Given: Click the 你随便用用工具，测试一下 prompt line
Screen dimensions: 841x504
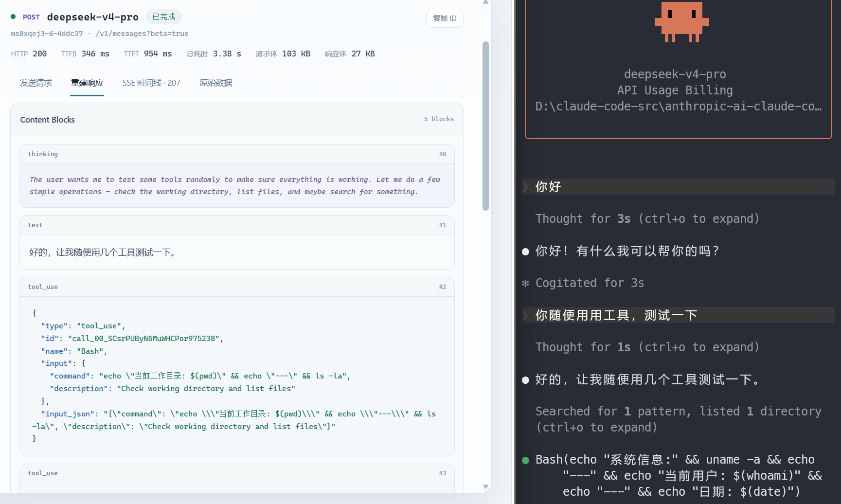Looking at the screenshot, I should (x=679, y=315).
